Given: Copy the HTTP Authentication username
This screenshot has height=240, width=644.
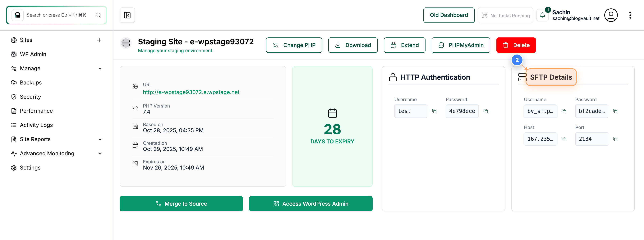Looking at the screenshot, I should [x=435, y=111].
